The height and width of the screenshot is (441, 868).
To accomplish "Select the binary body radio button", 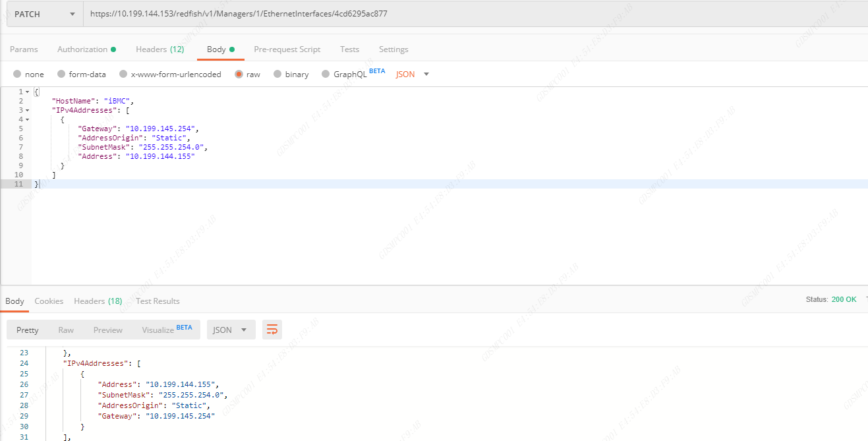I will (277, 74).
